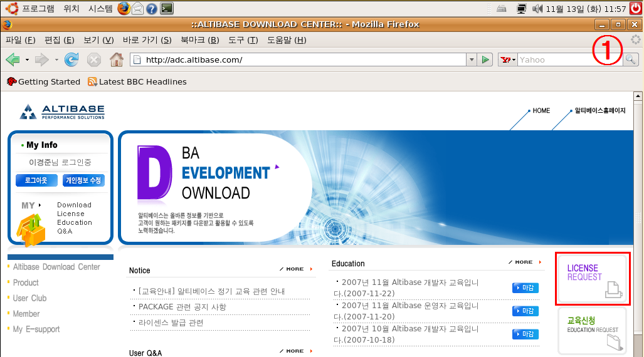Click MORE next to User Q&A
Viewport: 644px width, 357px height.
pos(296,351)
